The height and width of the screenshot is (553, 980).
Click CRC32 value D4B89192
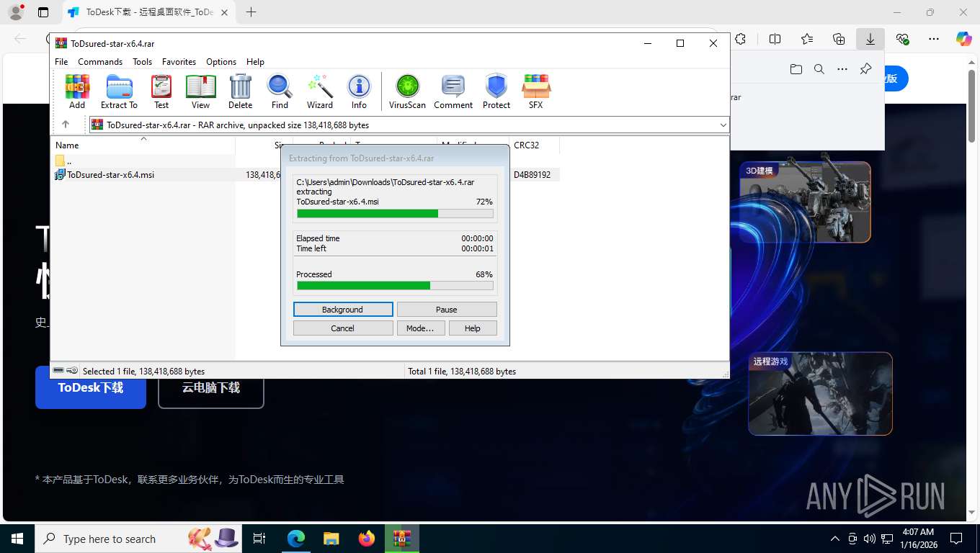click(x=532, y=175)
